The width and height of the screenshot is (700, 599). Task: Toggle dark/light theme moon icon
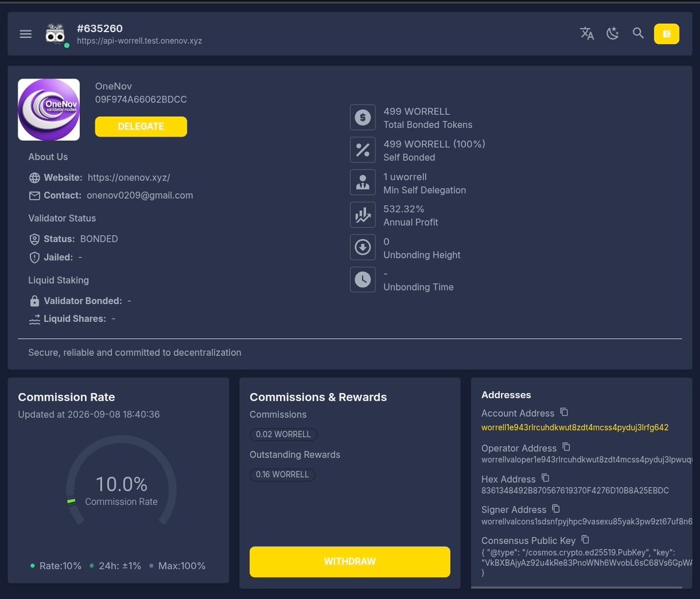click(x=612, y=33)
